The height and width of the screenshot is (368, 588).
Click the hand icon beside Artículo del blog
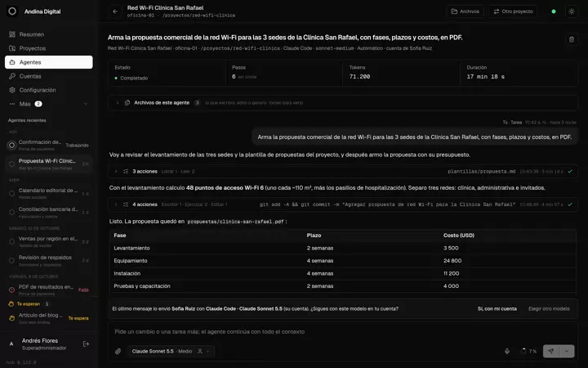click(11, 318)
